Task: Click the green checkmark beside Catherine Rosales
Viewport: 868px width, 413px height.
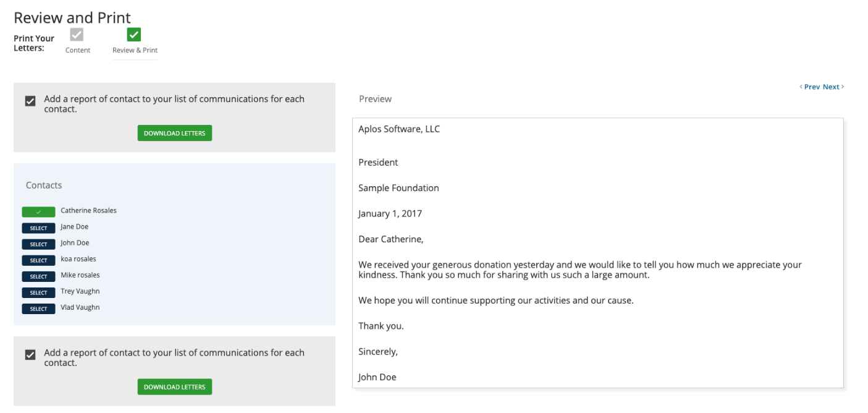Action: click(38, 211)
